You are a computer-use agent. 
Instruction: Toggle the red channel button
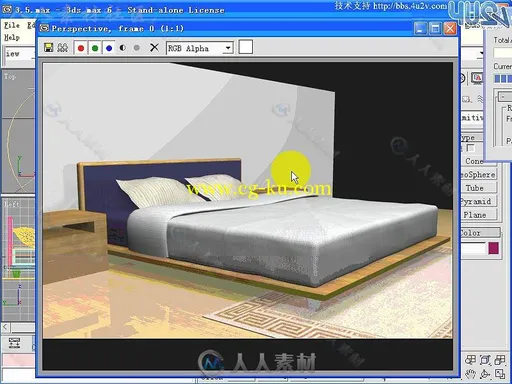click(x=81, y=48)
